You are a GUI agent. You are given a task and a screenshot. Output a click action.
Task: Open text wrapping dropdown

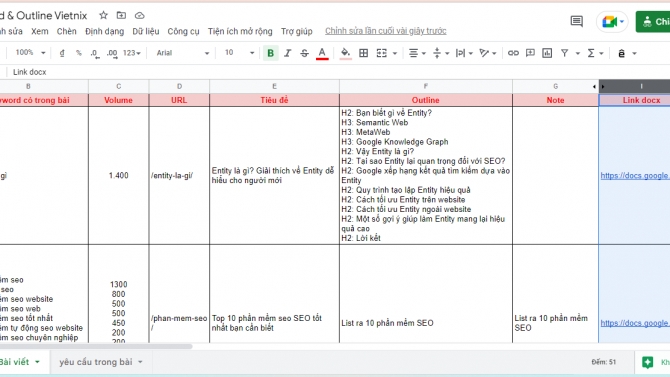(x=464, y=53)
